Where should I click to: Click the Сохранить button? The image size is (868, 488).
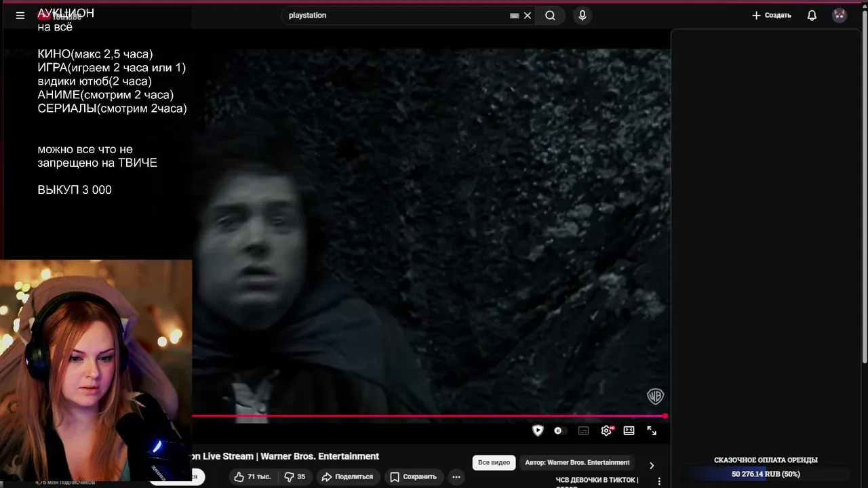click(x=414, y=476)
